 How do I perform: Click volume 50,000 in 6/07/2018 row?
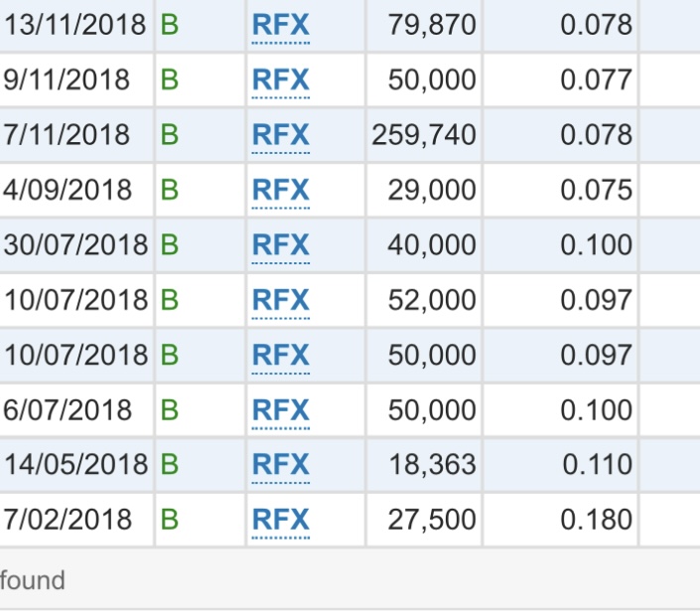[x=432, y=411]
